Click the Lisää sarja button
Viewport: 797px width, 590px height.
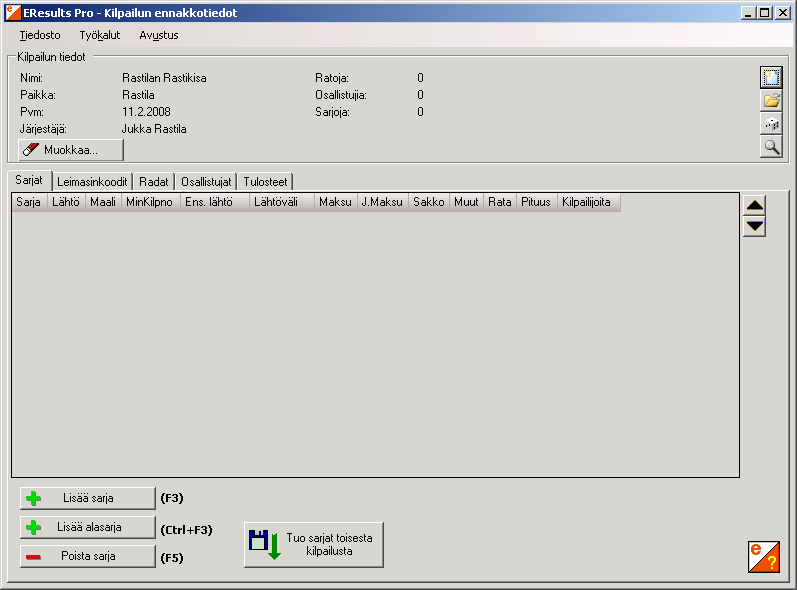pos(87,498)
